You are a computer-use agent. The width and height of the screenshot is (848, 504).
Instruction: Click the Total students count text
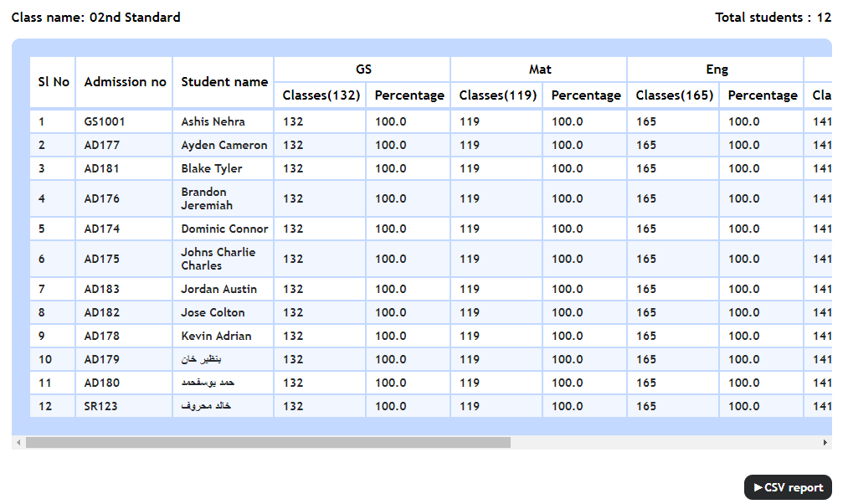[773, 18]
